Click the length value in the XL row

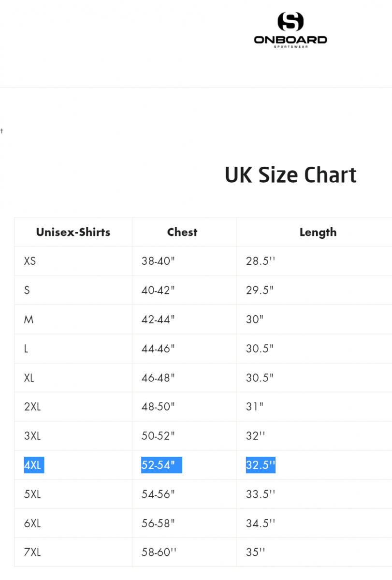point(260,377)
